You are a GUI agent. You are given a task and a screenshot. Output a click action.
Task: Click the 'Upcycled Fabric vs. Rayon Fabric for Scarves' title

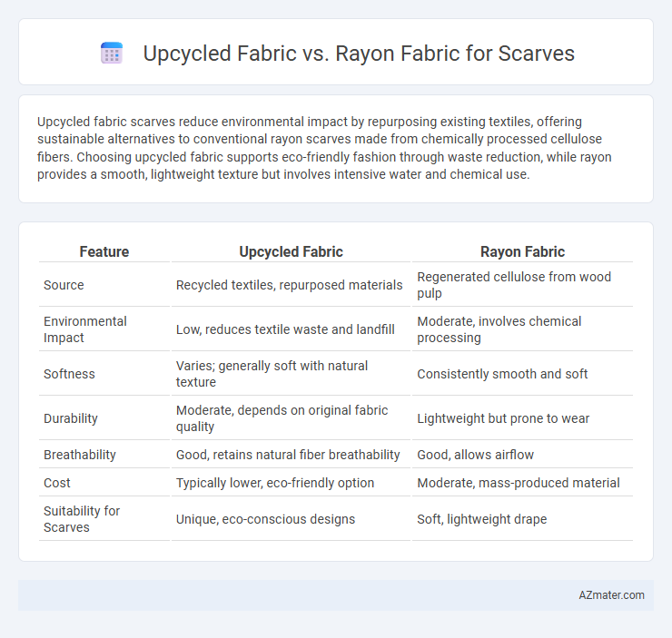[359, 54]
